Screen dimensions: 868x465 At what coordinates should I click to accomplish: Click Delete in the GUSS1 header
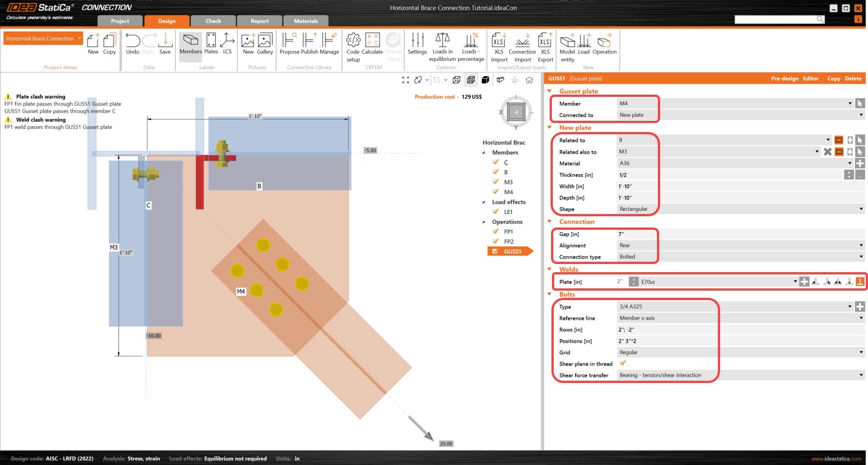853,78
